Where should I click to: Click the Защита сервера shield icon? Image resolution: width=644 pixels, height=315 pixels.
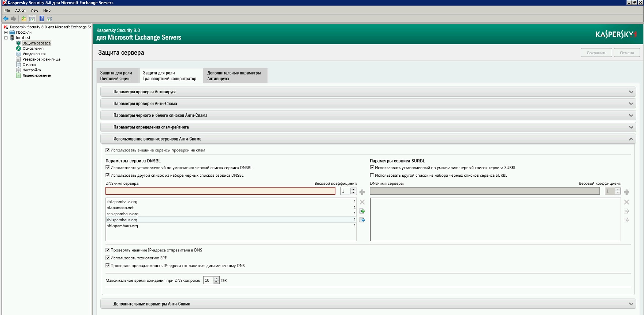coord(19,43)
